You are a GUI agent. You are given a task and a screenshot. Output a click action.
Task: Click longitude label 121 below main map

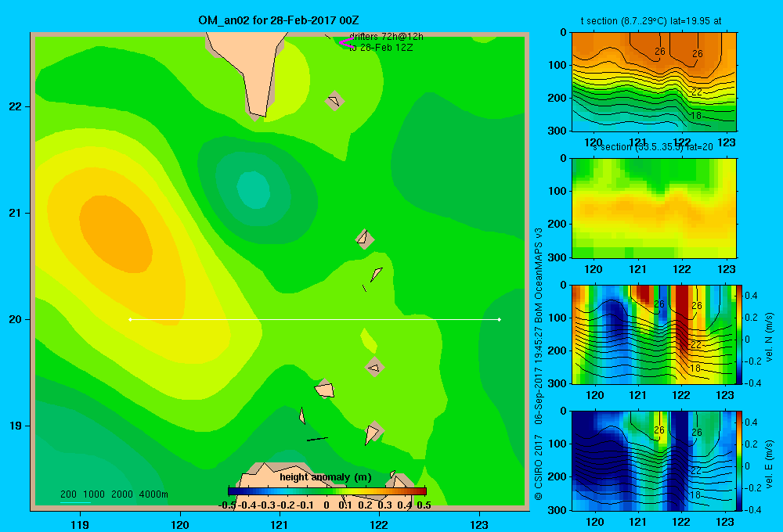[x=280, y=524]
